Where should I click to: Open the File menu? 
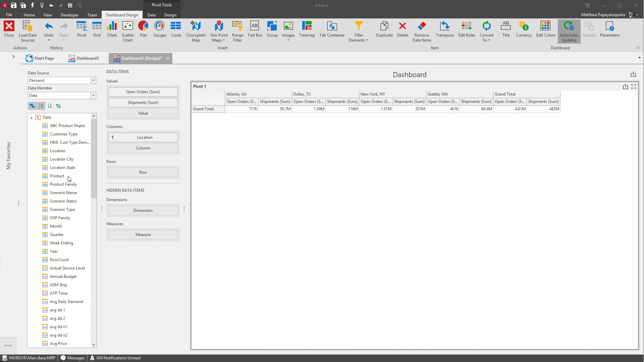(9, 15)
